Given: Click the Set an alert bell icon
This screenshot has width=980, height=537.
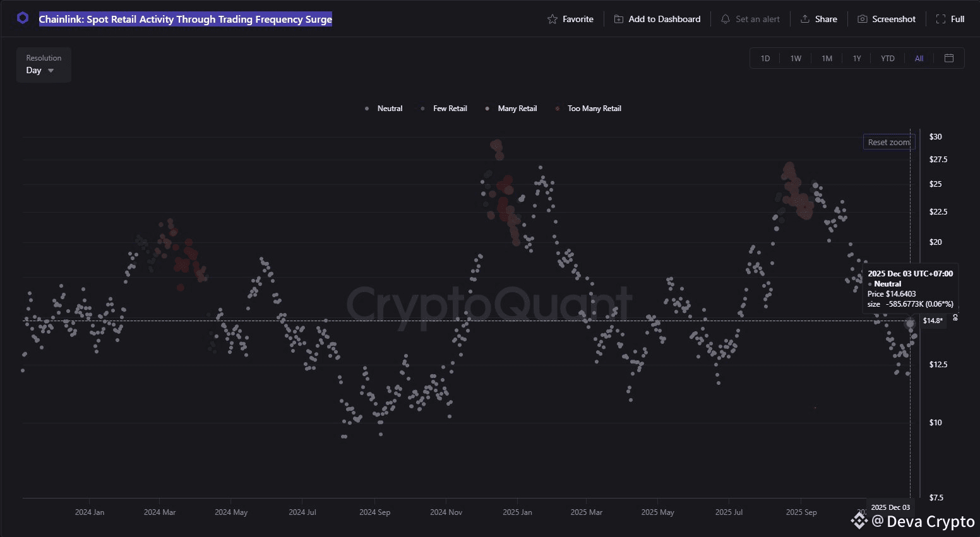Looking at the screenshot, I should [x=726, y=20].
